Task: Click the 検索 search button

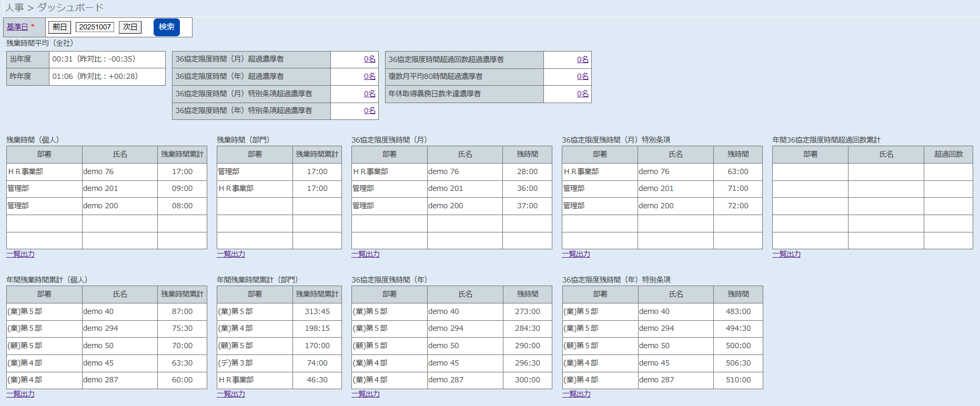Action: pos(166,27)
